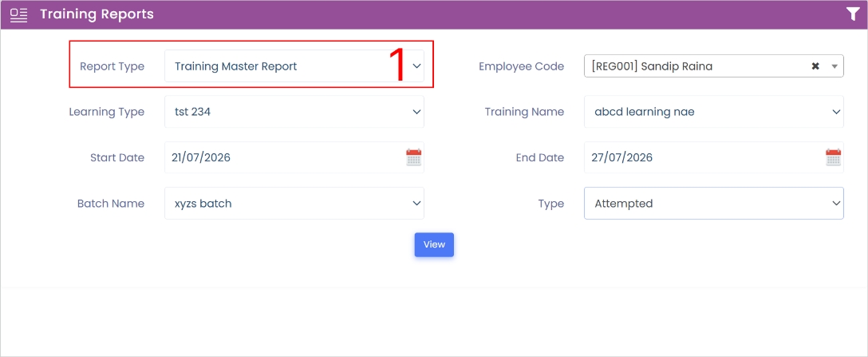Click the View button
The image size is (868, 357).
point(434,244)
